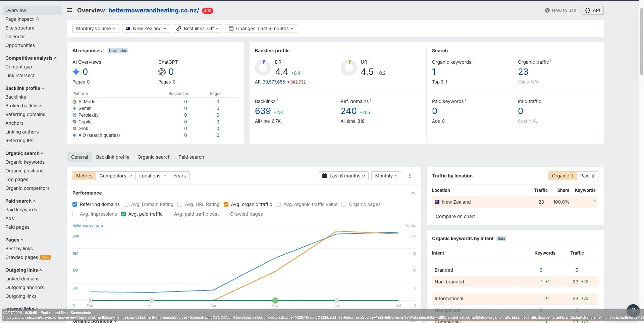Open bettermowerandheating.co.nz link in title

[154, 10]
